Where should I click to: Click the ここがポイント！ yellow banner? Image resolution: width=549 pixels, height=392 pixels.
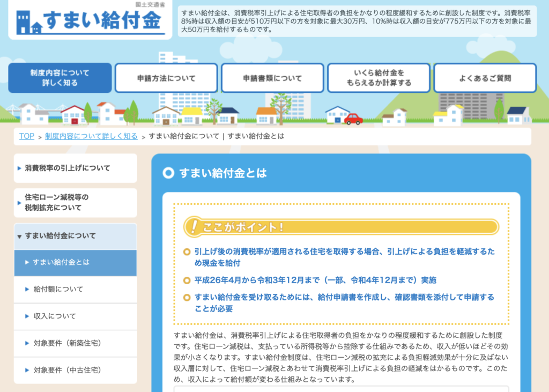click(x=341, y=227)
